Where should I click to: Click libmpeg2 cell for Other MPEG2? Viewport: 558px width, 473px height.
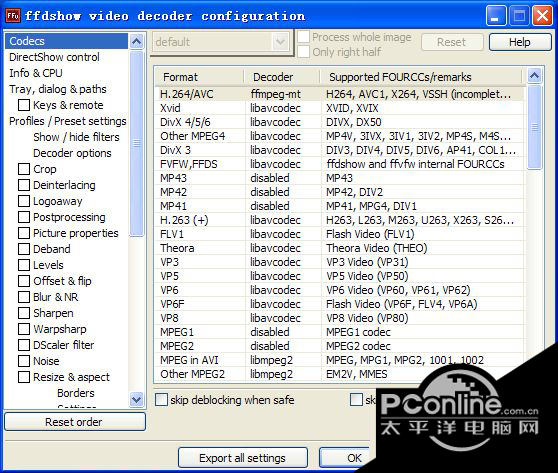coord(271,374)
